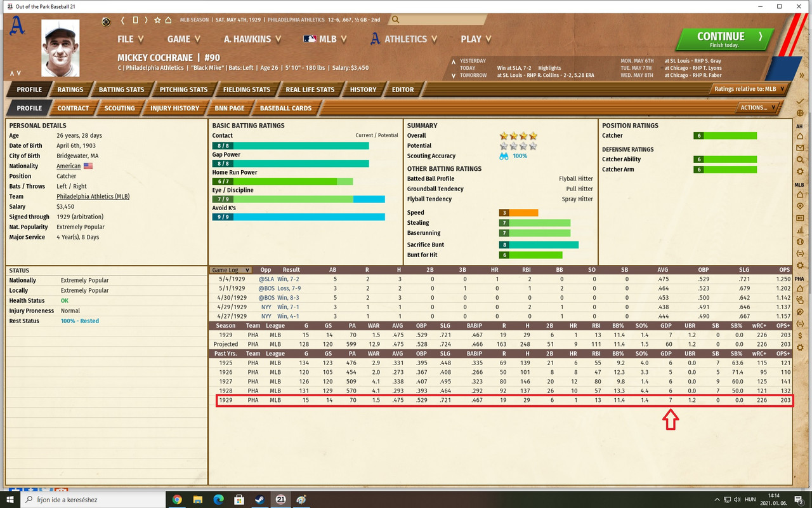The height and width of the screenshot is (508, 812).
Task: Open the FILE dropdown menu
Action: [x=131, y=39]
